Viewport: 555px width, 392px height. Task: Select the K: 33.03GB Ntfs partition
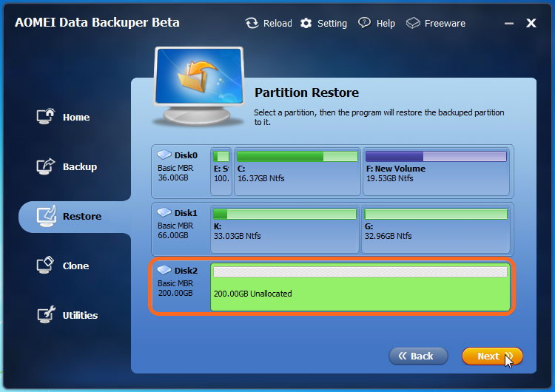[285, 229]
